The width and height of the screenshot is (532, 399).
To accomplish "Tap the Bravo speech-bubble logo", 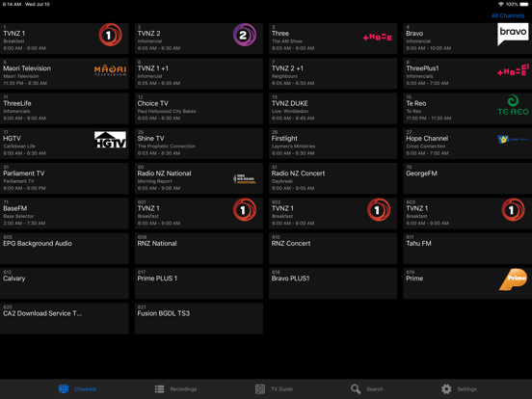I will [x=513, y=35].
